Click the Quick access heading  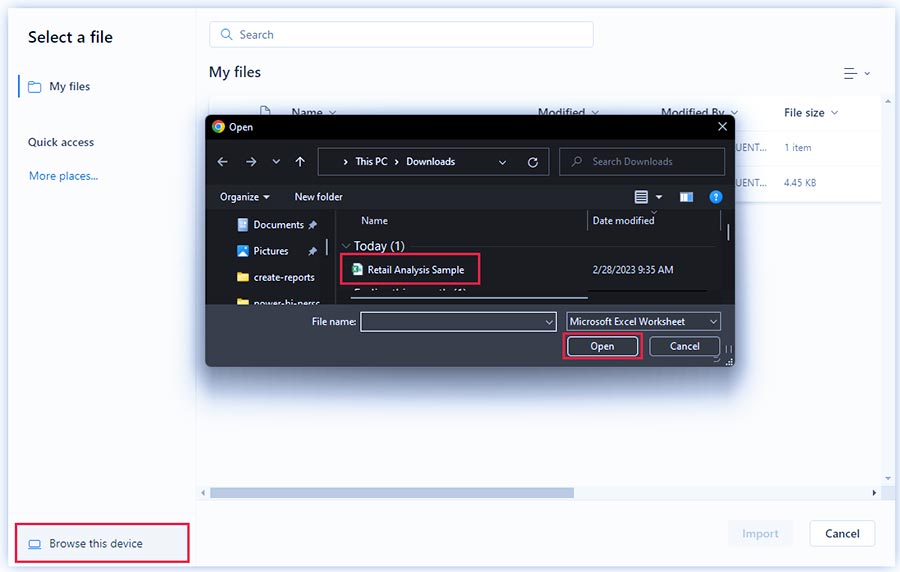coord(61,142)
